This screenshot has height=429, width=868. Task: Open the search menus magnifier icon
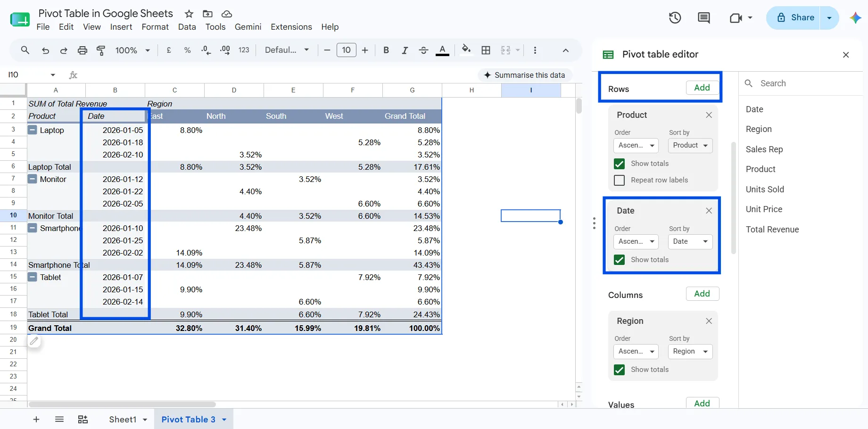(25, 50)
